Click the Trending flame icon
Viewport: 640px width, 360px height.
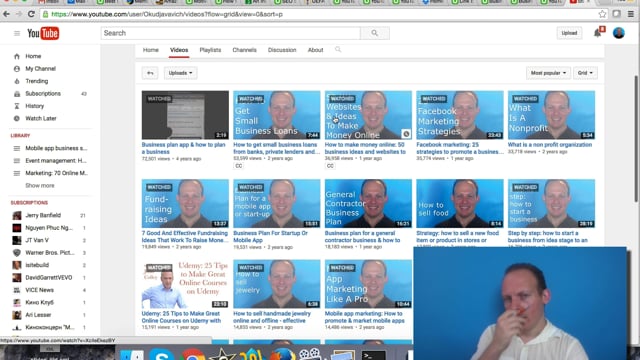(x=17, y=81)
